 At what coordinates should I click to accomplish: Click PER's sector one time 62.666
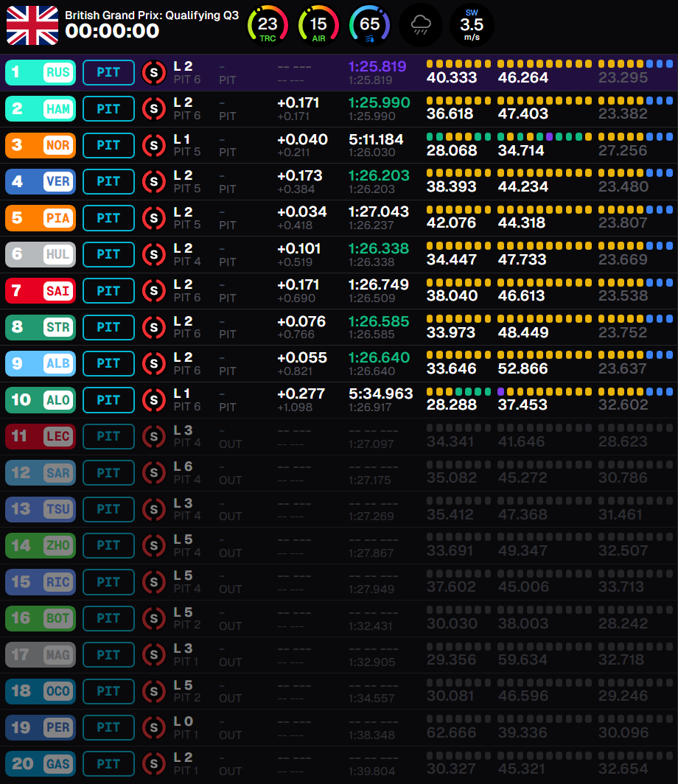point(452,733)
